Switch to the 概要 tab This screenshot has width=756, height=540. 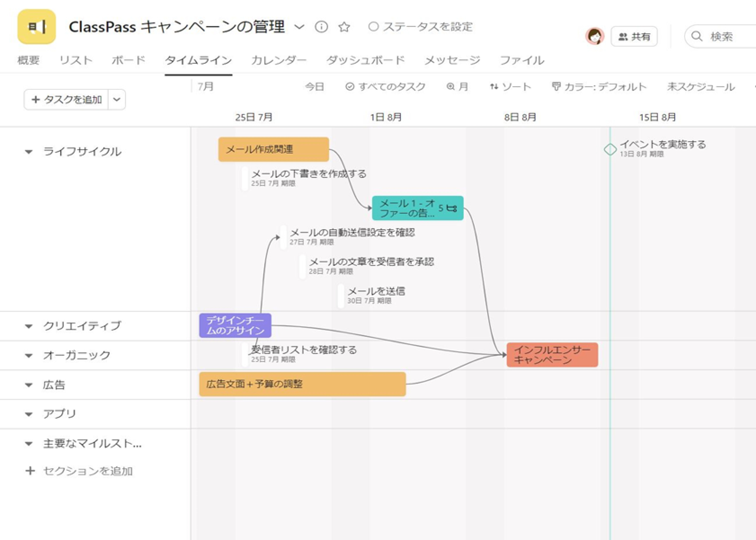(28, 60)
